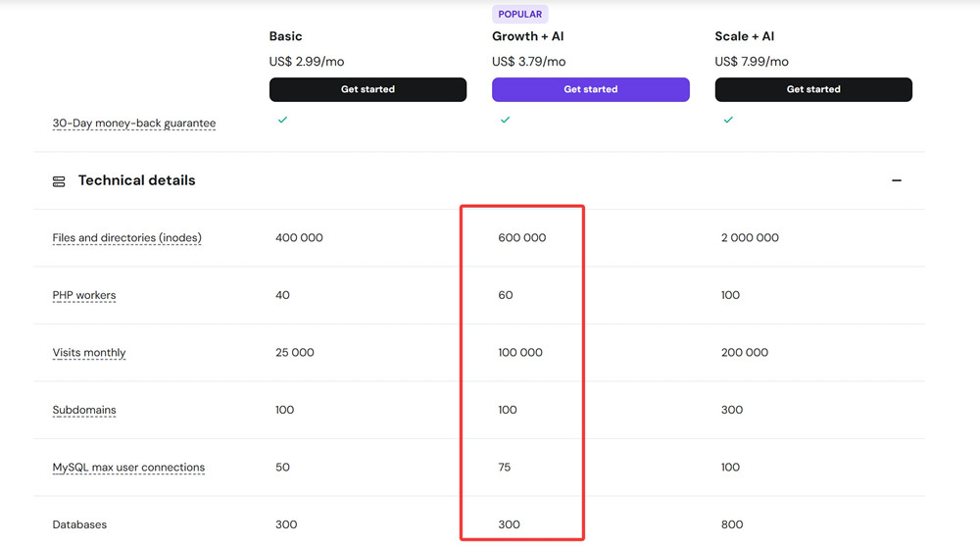
Task: Click the Technical details server icon
Action: 59,181
